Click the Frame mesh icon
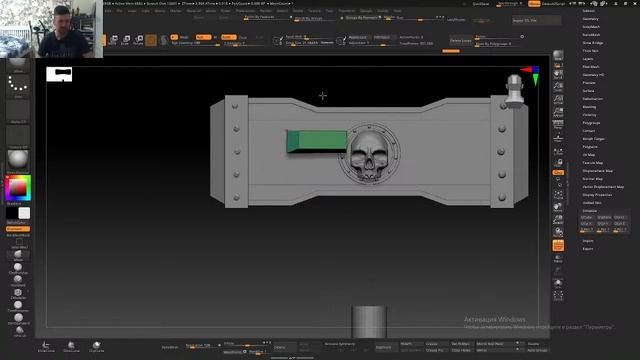 pyautogui.click(x=558, y=195)
